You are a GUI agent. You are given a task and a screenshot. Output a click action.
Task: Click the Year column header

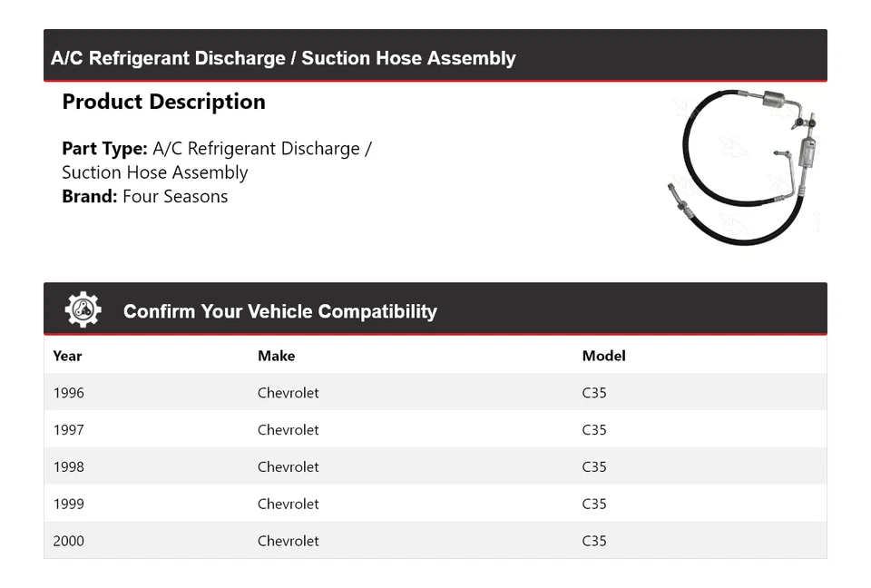coord(67,356)
